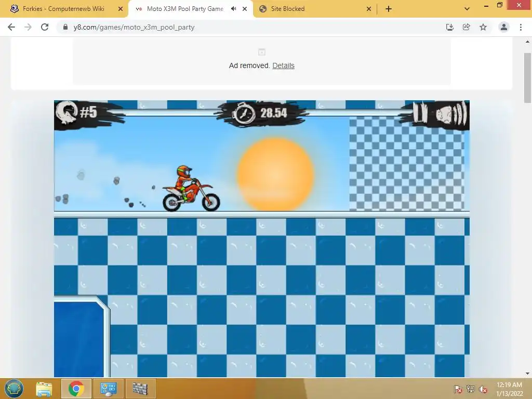Open Action Center flag tray icon
The height and width of the screenshot is (399, 532).
click(x=458, y=389)
